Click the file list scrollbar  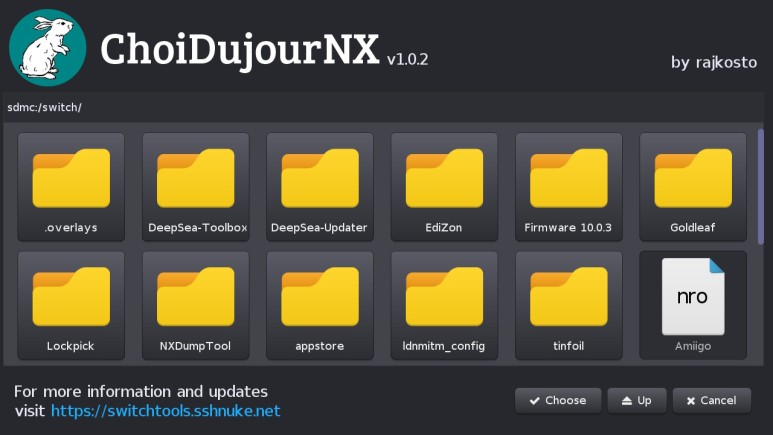pos(761,186)
